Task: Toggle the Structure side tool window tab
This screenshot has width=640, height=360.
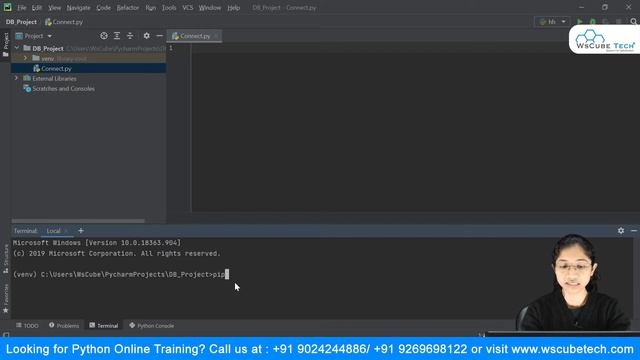Action: (5, 258)
